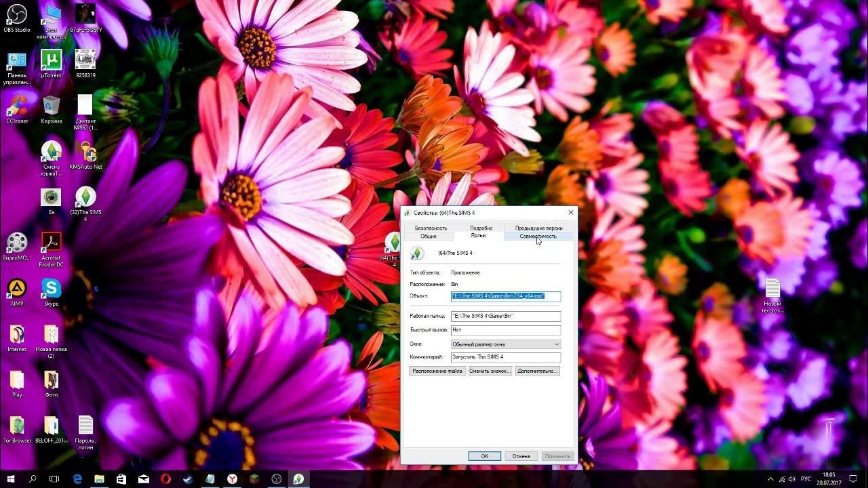Select the Пароль, логин text file
Screen dimensions: 868x488
tap(85, 432)
